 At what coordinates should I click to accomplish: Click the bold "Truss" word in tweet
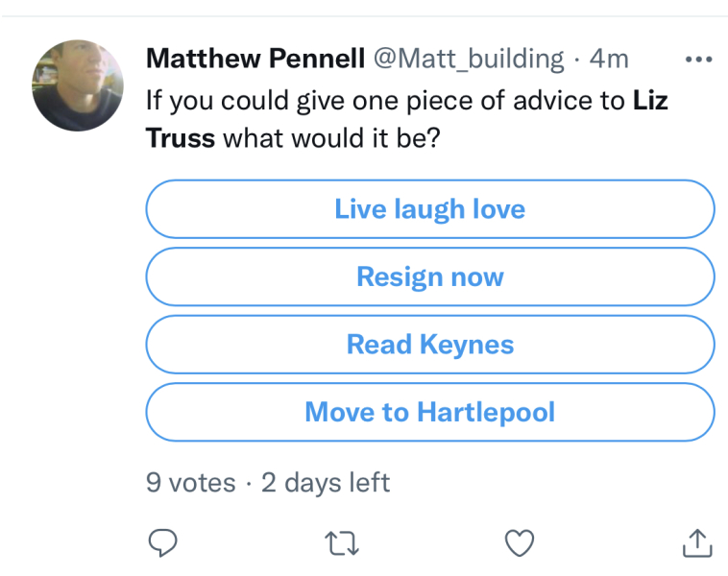(180, 138)
